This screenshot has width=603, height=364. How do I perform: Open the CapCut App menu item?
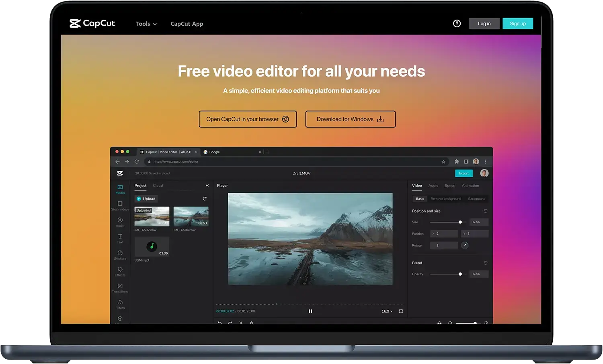point(187,24)
